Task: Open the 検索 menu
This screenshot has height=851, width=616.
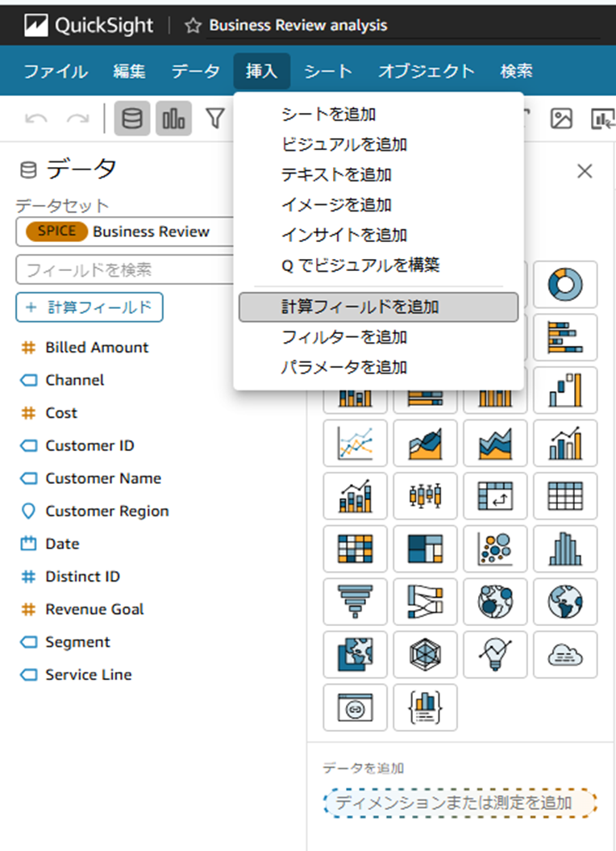Action: point(516,71)
